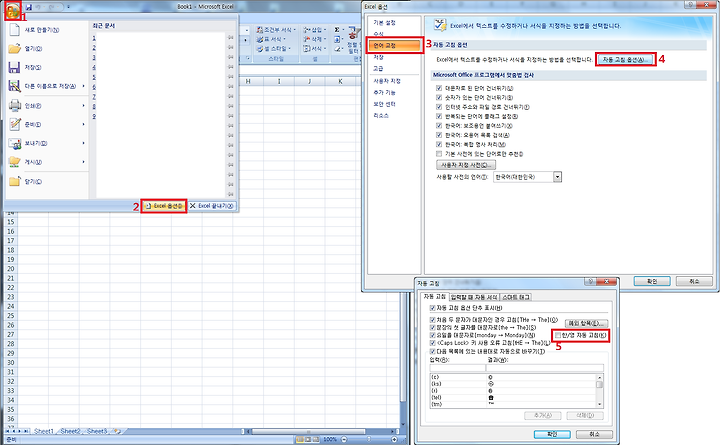Select 사용자 지정 category in Excel 옵션
This screenshot has height=445, width=720.
tap(394, 81)
